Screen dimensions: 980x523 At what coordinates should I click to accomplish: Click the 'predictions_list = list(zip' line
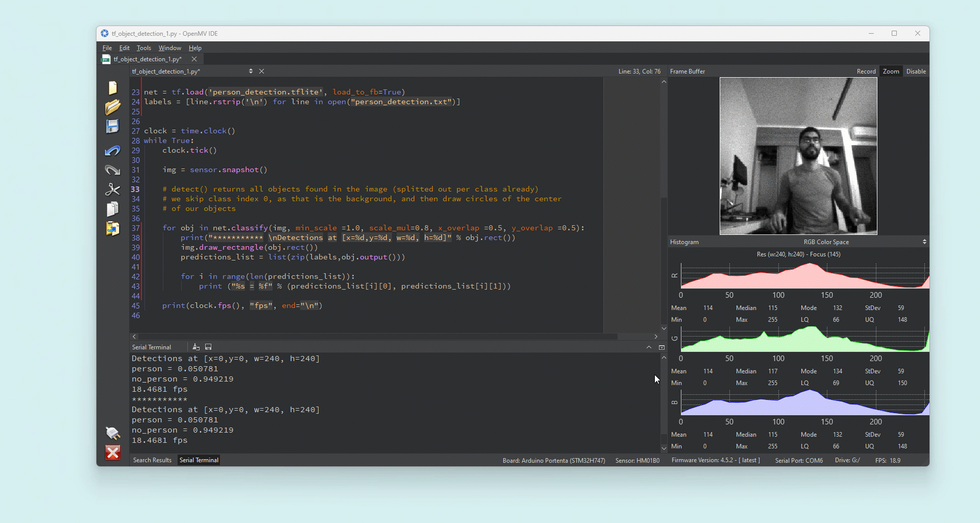(x=292, y=257)
